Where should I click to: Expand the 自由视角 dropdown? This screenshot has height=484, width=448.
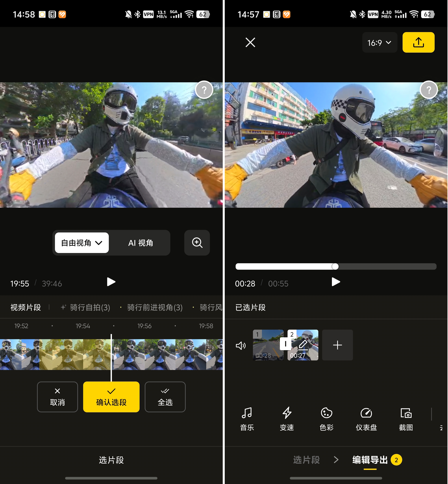(82, 243)
